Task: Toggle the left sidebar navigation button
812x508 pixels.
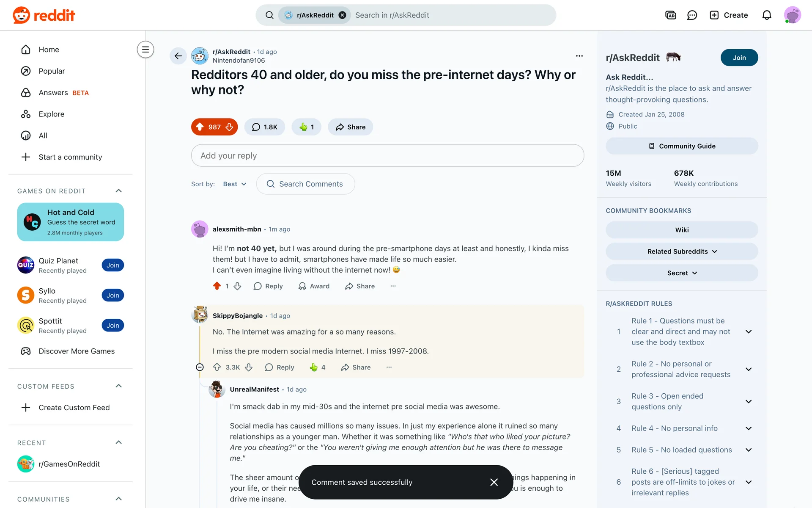Action: (145, 50)
